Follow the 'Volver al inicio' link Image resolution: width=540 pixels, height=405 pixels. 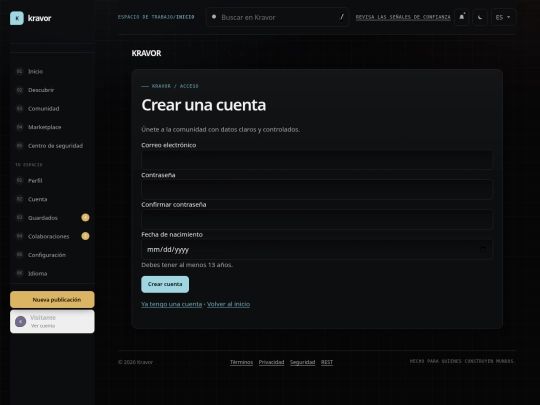click(228, 304)
